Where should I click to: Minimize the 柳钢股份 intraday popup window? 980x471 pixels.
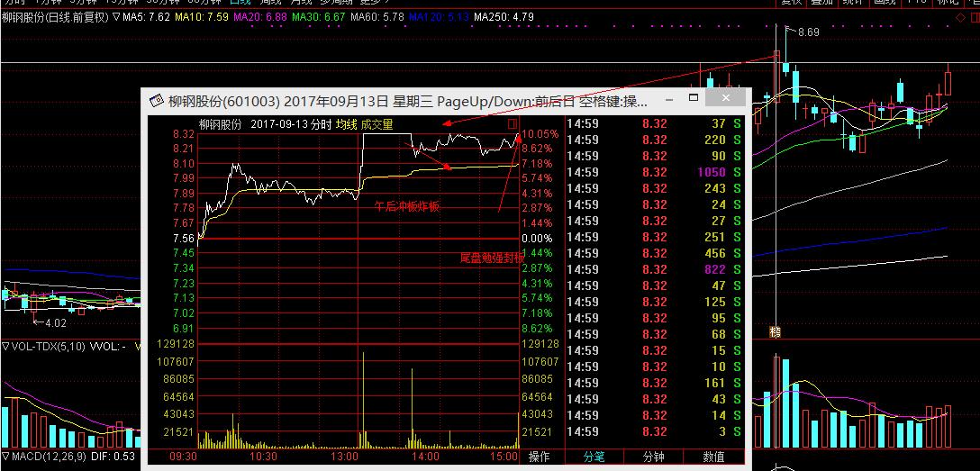coord(669,99)
